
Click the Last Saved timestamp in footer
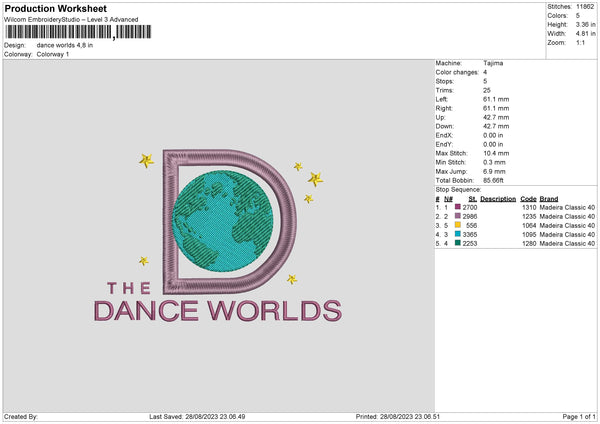tap(203, 417)
